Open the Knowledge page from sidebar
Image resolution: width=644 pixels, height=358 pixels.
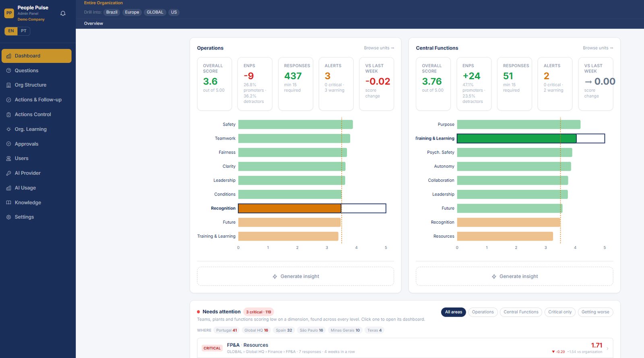37,203
